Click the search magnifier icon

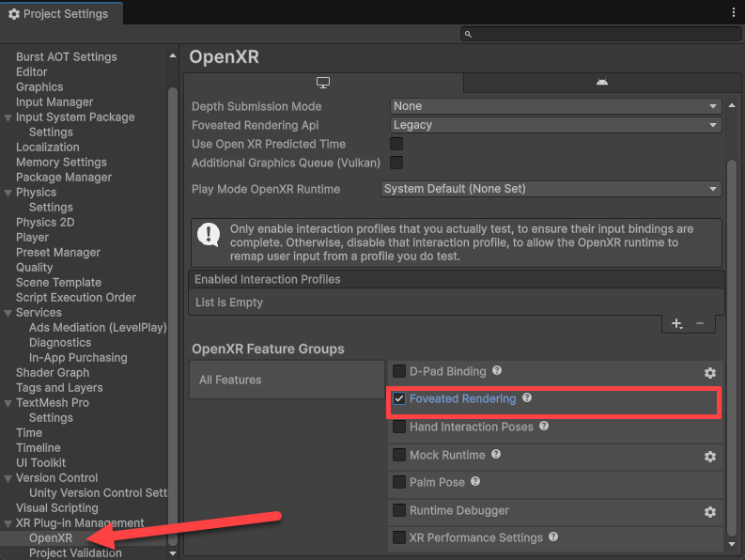468,34
